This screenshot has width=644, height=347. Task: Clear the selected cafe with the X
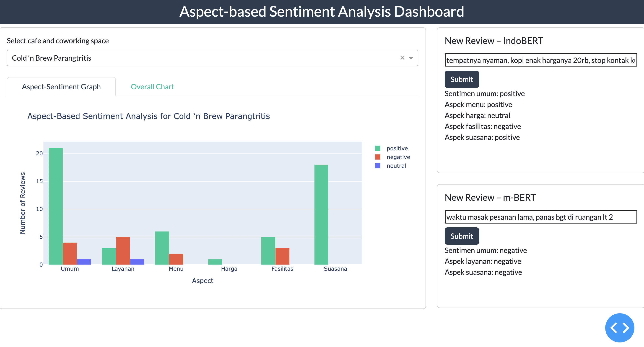[x=402, y=58]
